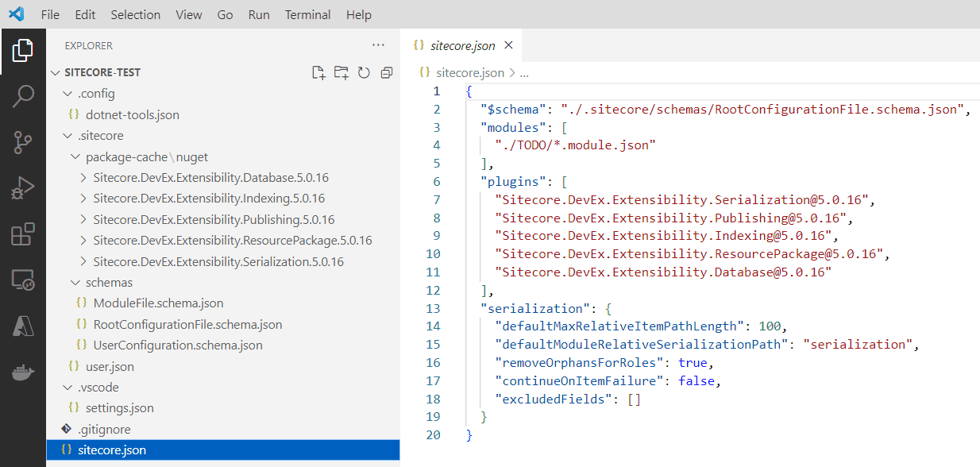Open the Selection menu
This screenshot has width=980, height=467.
point(135,14)
